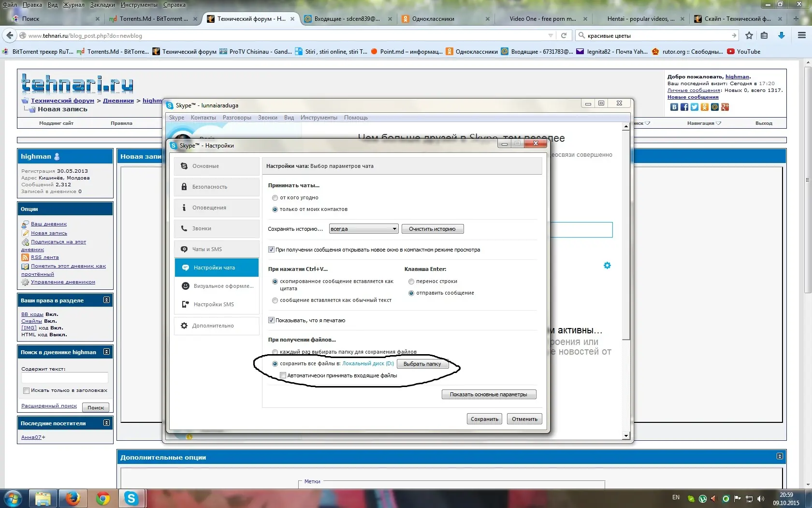Open the General (Основные) settings section
Image resolution: width=812 pixels, height=508 pixels.
pyautogui.click(x=217, y=166)
